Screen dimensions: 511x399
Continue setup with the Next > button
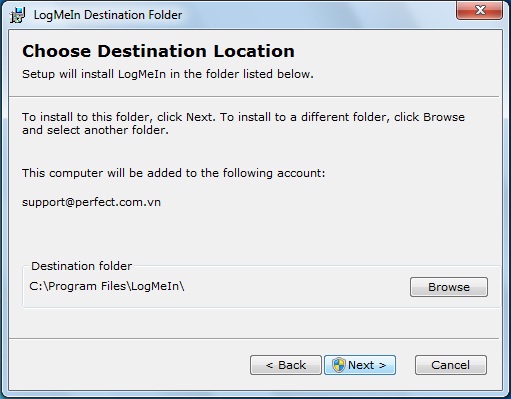[360, 365]
